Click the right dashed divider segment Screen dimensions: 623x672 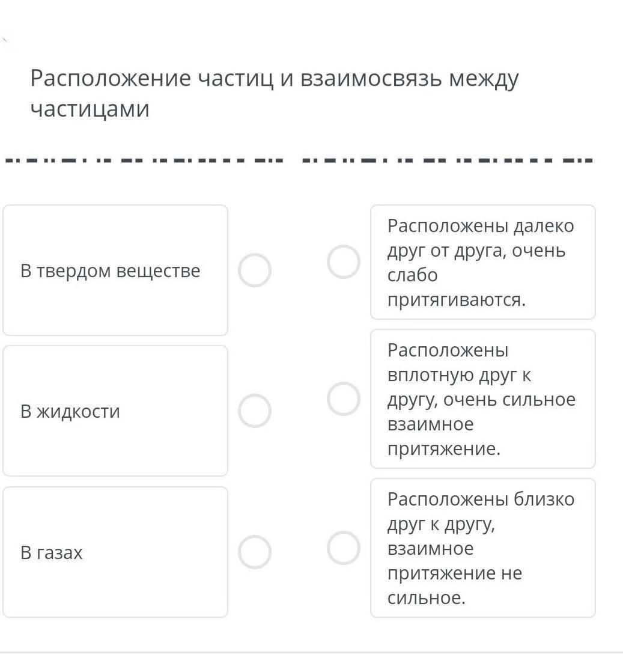click(x=447, y=161)
